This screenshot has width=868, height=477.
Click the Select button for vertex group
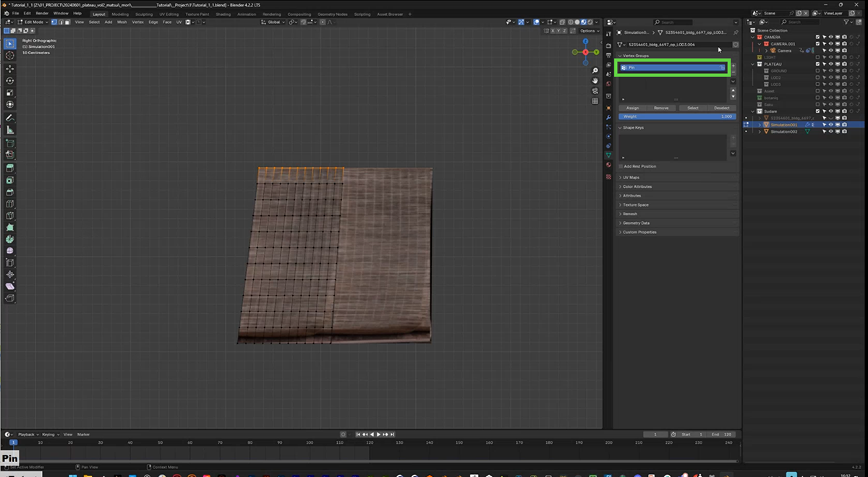(693, 108)
